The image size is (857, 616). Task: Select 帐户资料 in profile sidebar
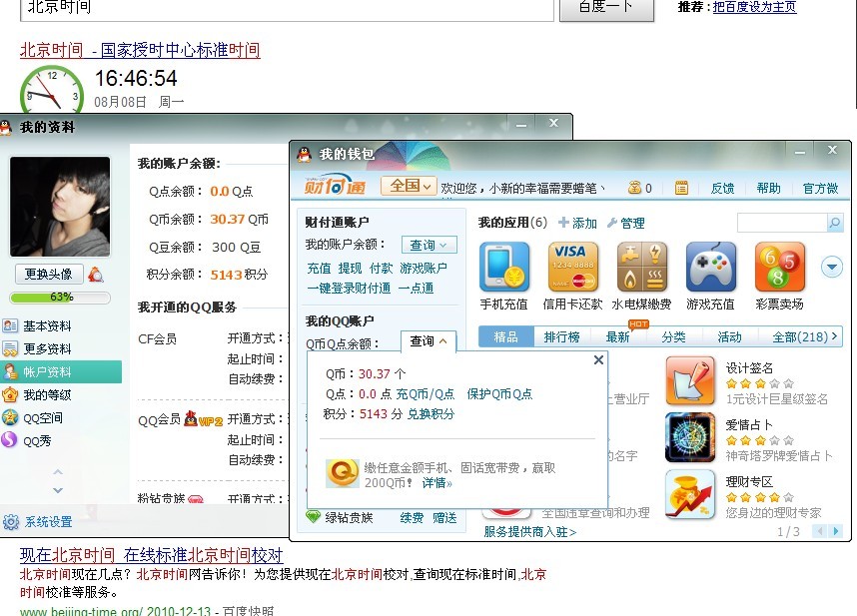pyautogui.click(x=61, y=371)
